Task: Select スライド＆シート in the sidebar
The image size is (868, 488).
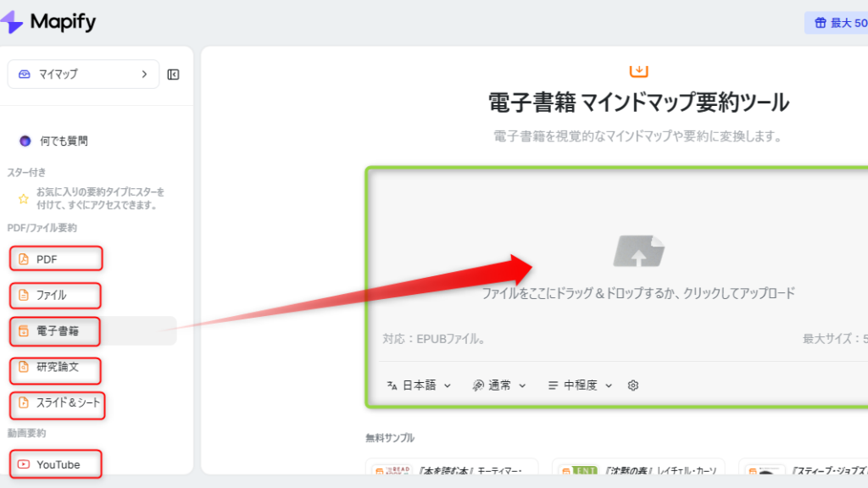Action: coord(59,403)
